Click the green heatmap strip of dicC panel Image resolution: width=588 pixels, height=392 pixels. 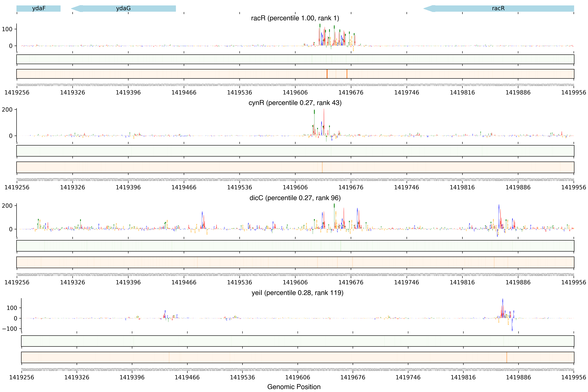coord(295,246)
